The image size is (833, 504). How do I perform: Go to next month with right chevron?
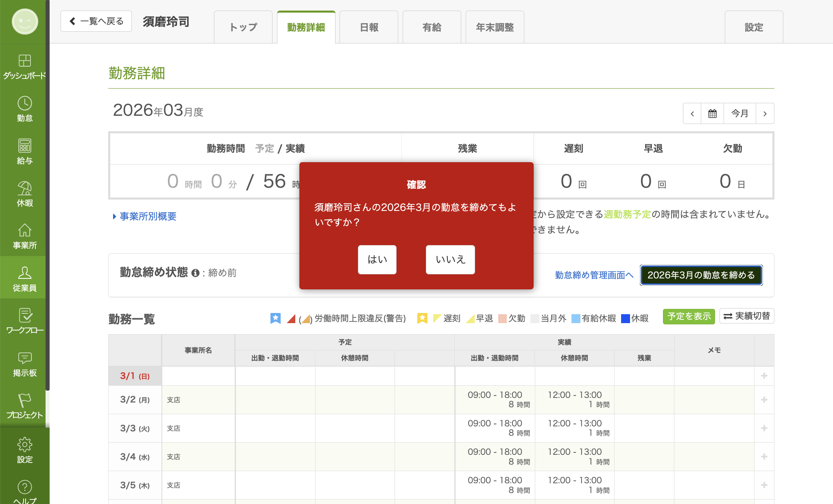(765, 113)
